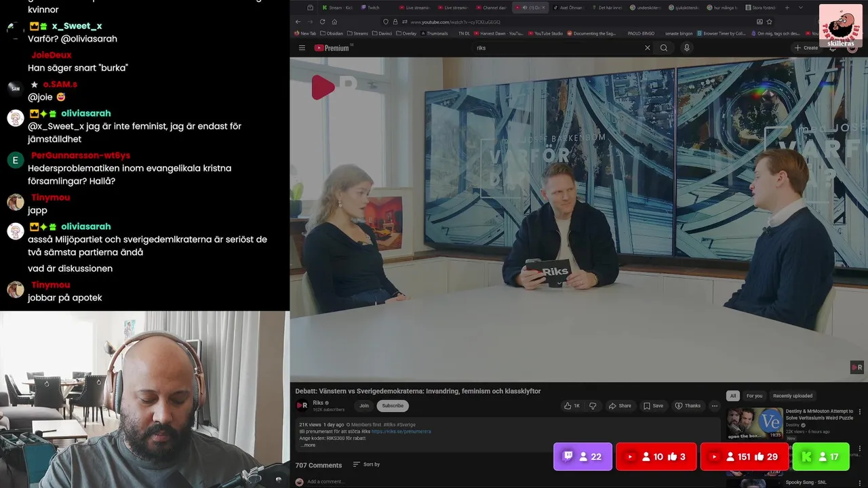This screenshot has width=868, height=488.
Task: Click chat username 'oliviasarah' above 'jämställdhet' message
Action: point(85,113)
